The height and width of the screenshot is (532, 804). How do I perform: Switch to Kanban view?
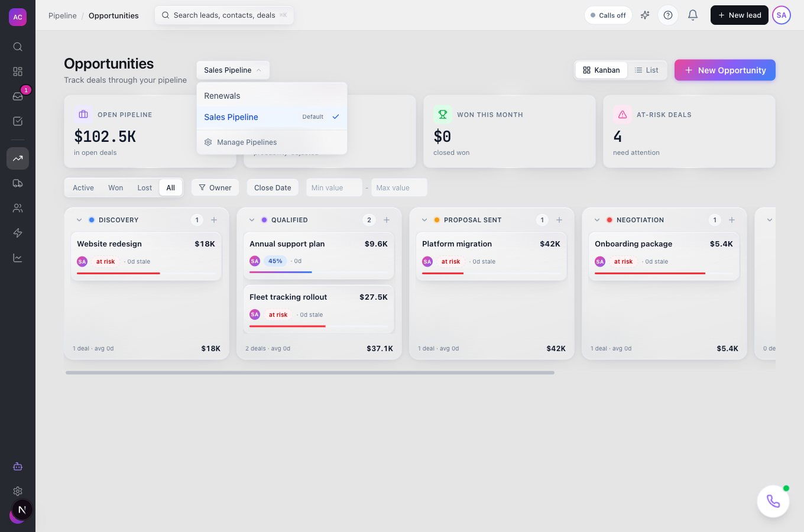[x=601, y=70]
